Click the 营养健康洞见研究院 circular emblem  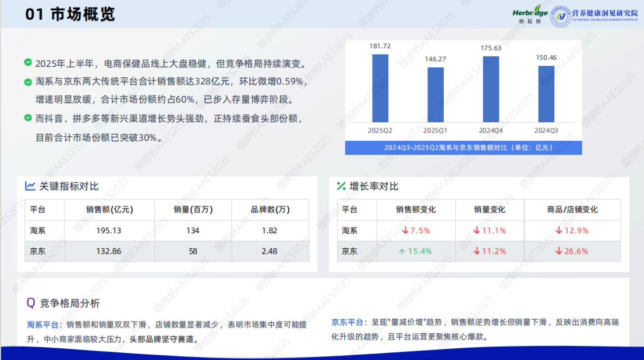[561, 15]
